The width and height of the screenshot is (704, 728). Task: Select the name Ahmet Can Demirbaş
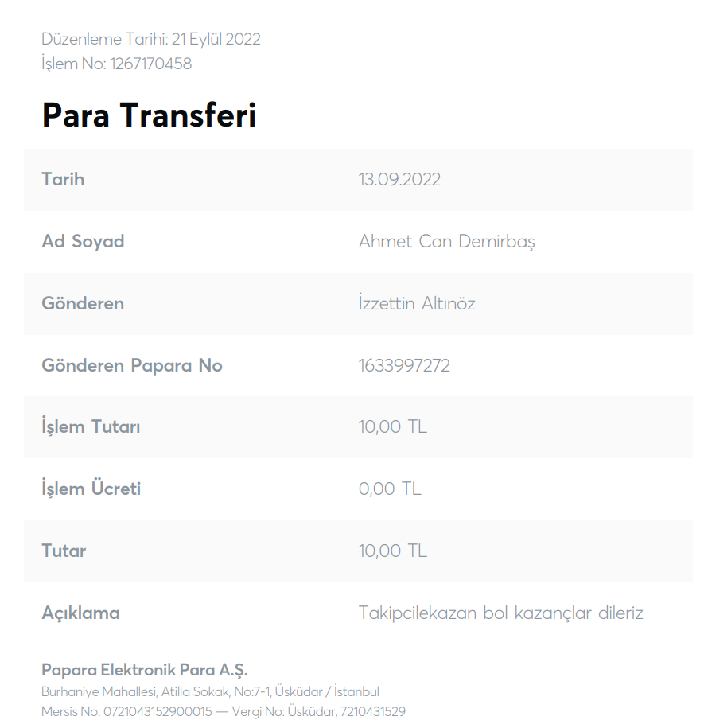pyautogui.click(x=446, y=241)
